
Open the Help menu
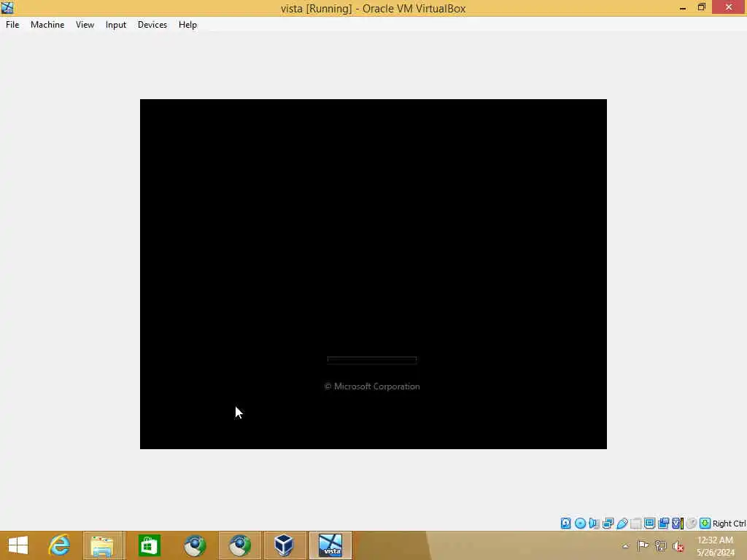(x=187, y=25)
